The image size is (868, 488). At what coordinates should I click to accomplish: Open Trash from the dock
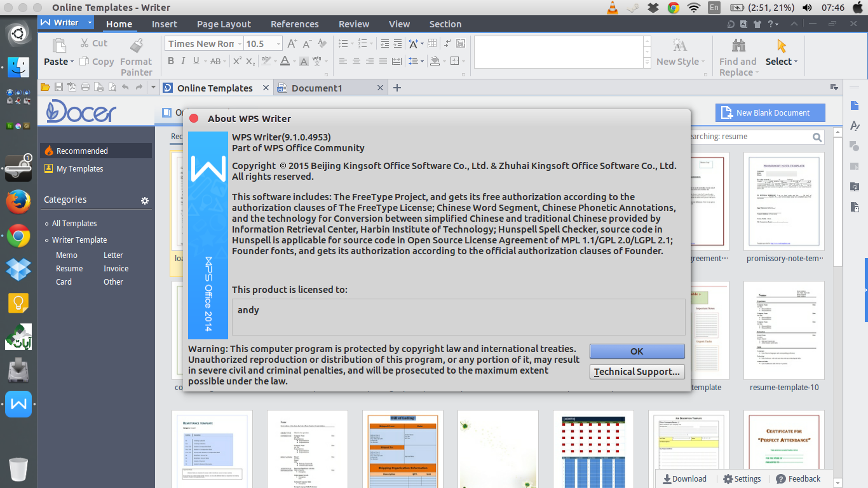pos(18,470)
